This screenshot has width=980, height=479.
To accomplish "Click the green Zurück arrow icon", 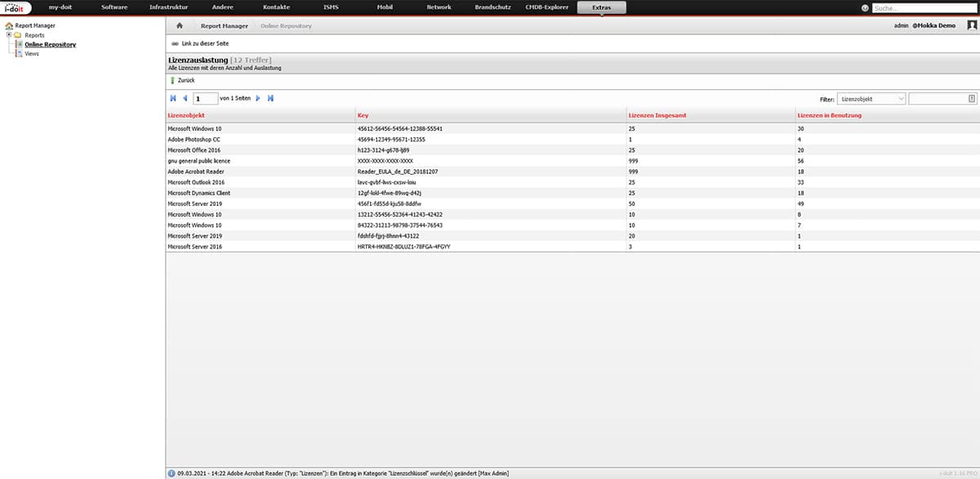I will point(172,81).
